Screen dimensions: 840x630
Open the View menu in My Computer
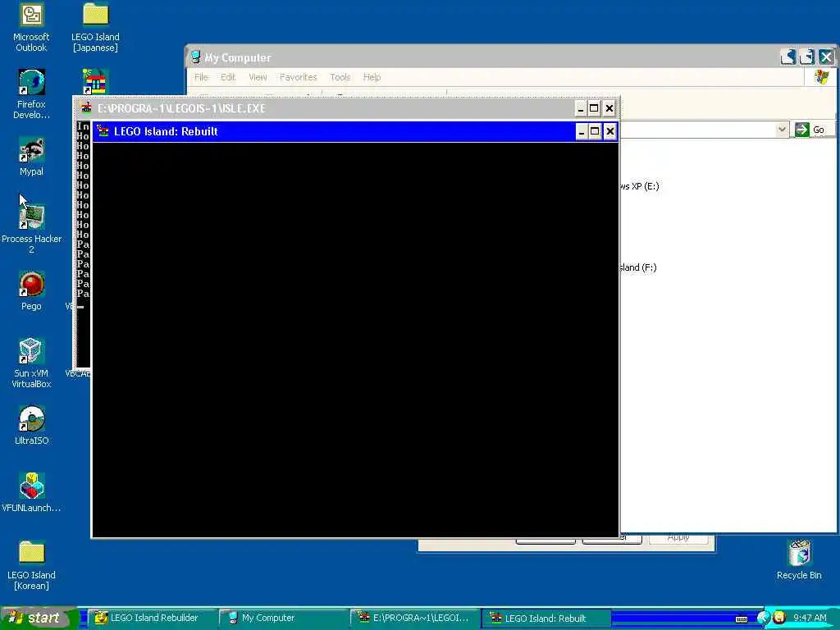pyautogui.click(x=258, y=77)
